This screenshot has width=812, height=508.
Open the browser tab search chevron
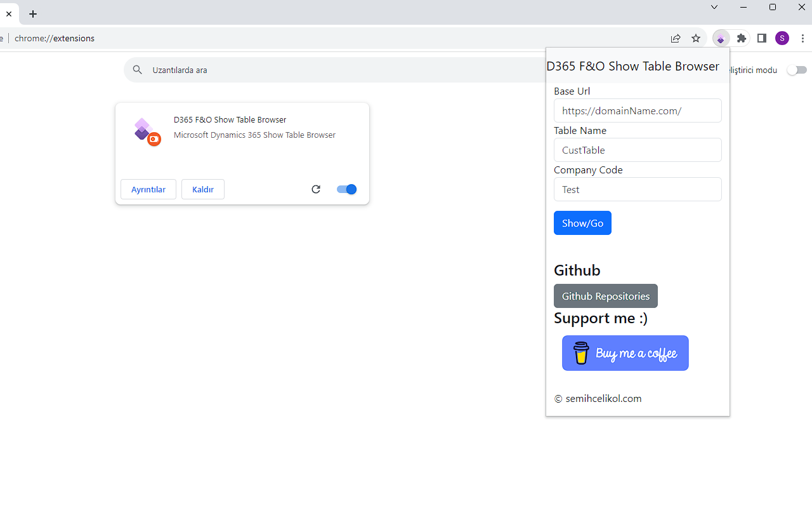coord(714,7)
